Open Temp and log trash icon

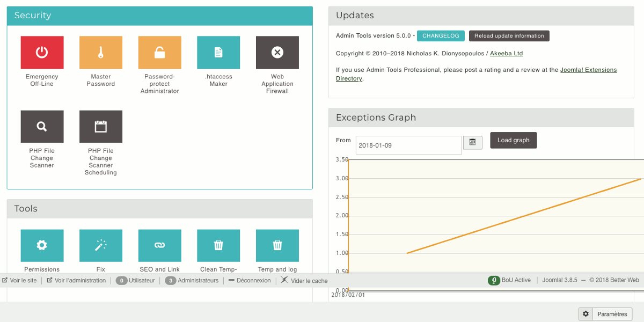click(277, 246)
